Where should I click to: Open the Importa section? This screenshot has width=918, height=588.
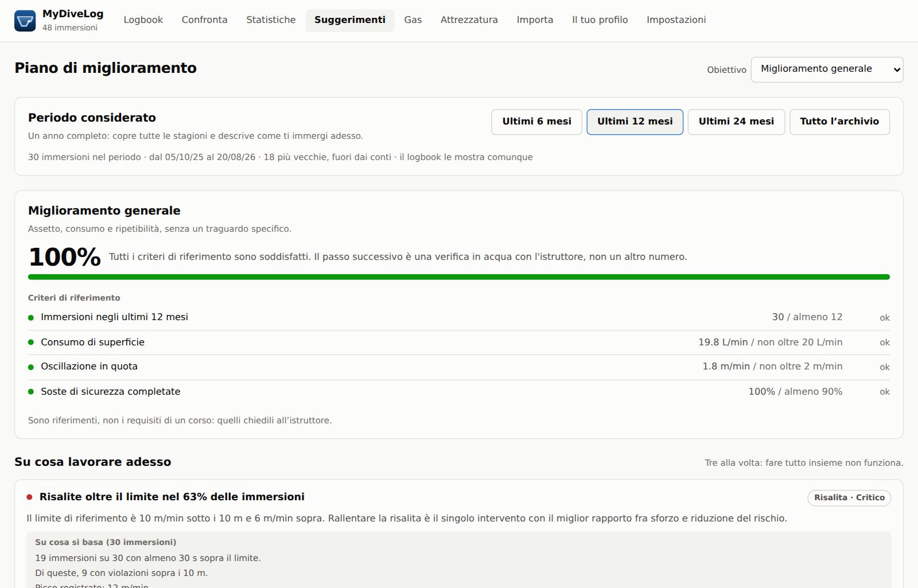click(x=535, y=20)
